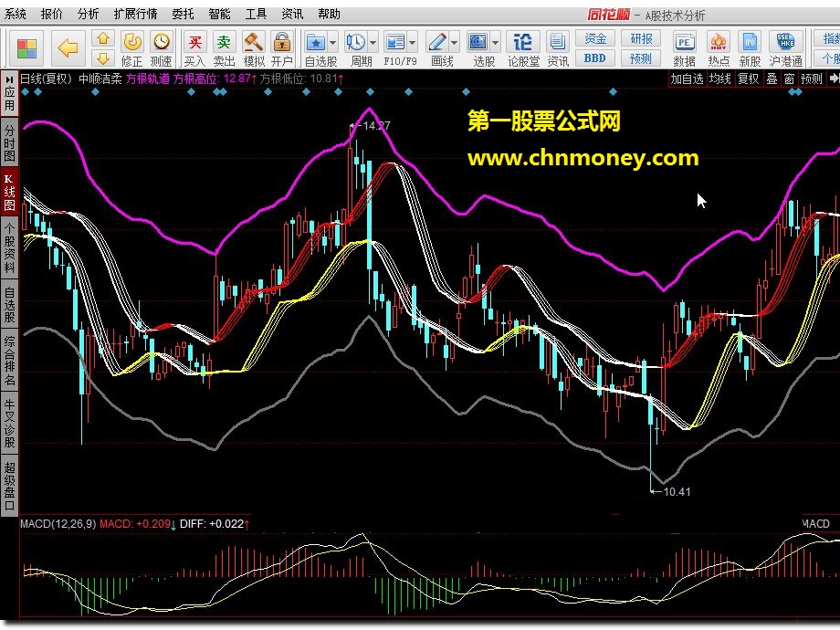Click the 研报 toolbar button
This screenshot has width=840, height=630.
pyautogui.click(x=641, y=38)
